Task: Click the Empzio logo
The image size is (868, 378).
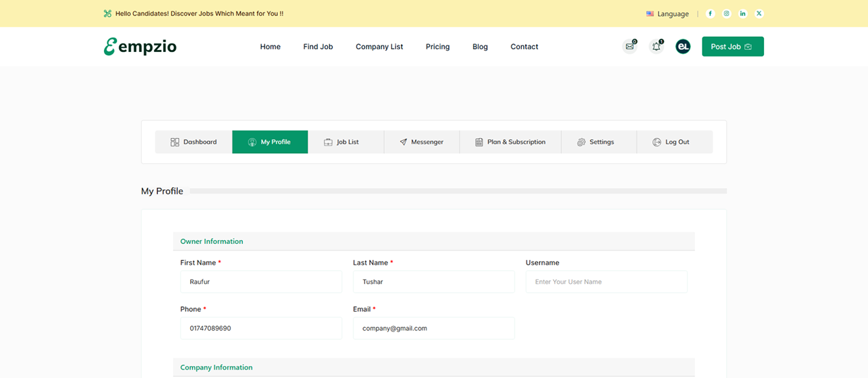Action: (140, 46)
